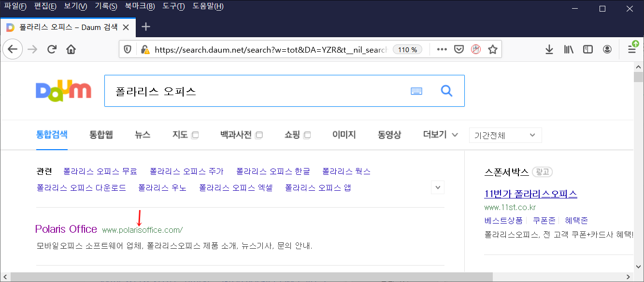
Task: Switch to the 통합웹 tab
Action: click(101, 135)
